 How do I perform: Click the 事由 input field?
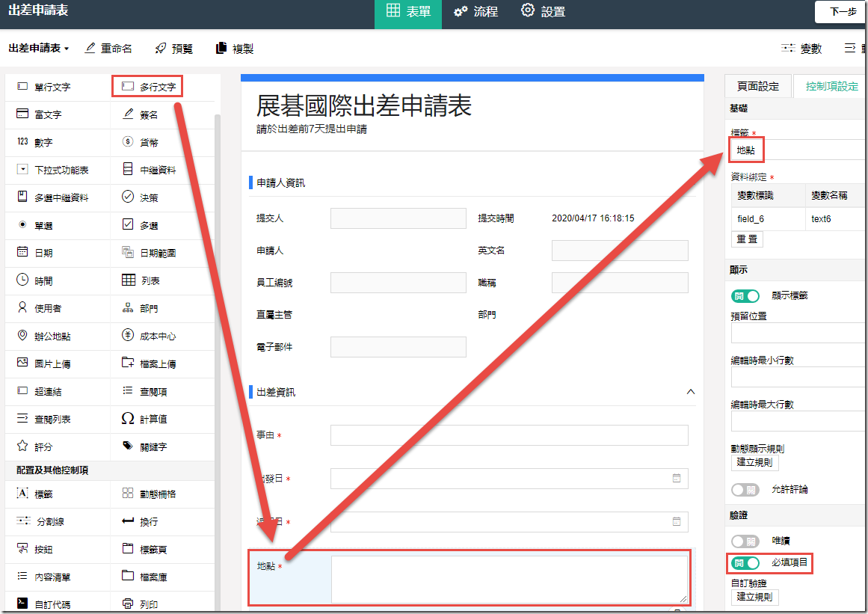point(509,435)
